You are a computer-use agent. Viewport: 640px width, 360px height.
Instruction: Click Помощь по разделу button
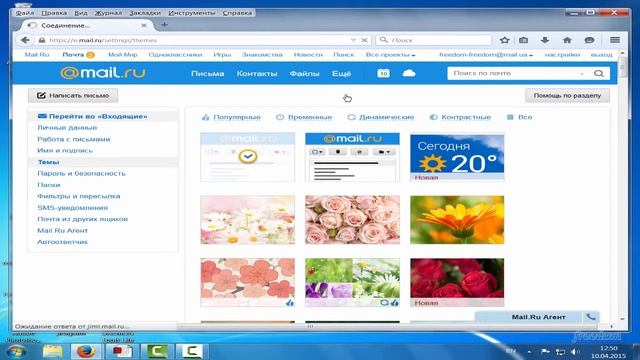(567, 96)
